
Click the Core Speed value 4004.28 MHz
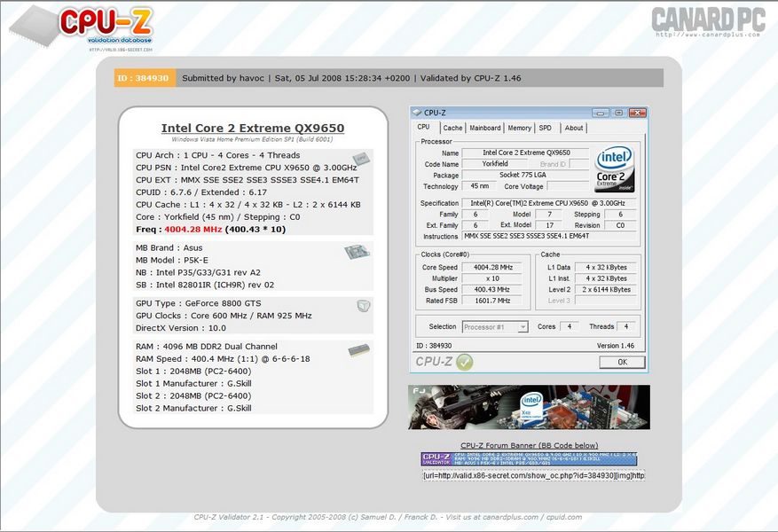492,267
